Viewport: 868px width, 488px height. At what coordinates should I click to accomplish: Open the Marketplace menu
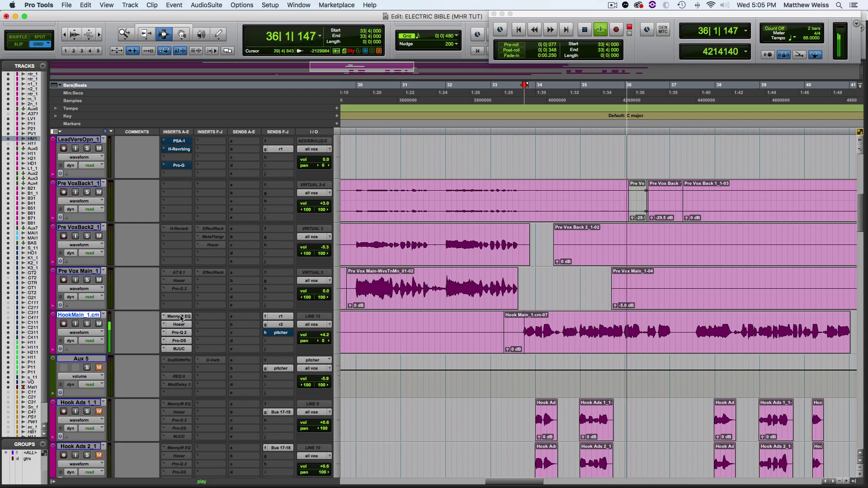coord(336,5)
